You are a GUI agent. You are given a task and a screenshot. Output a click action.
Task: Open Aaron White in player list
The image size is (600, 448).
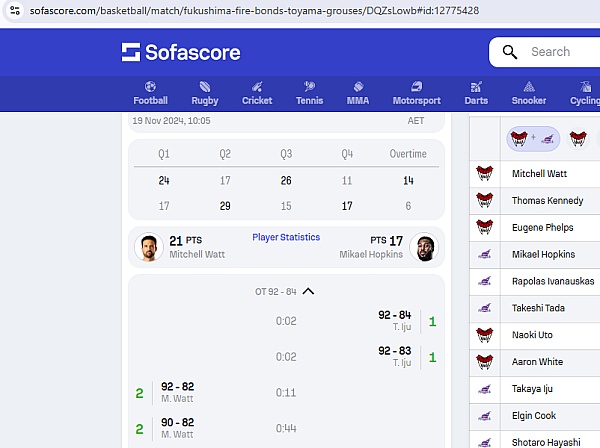point(537,362)
